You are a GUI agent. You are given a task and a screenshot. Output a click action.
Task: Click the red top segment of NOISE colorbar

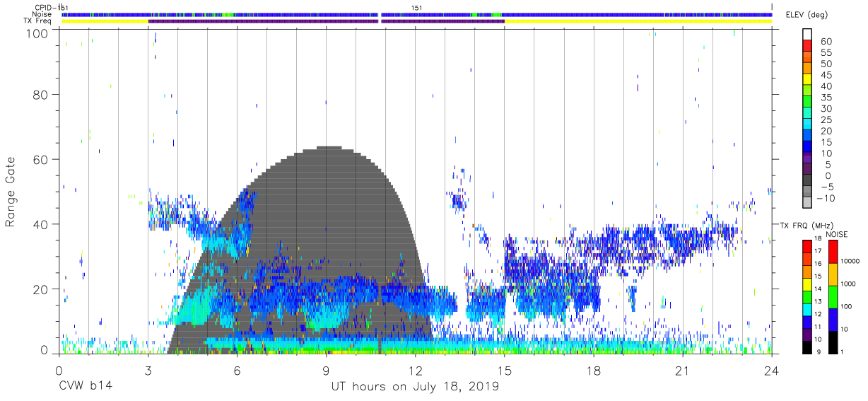[x=832, y=251]
